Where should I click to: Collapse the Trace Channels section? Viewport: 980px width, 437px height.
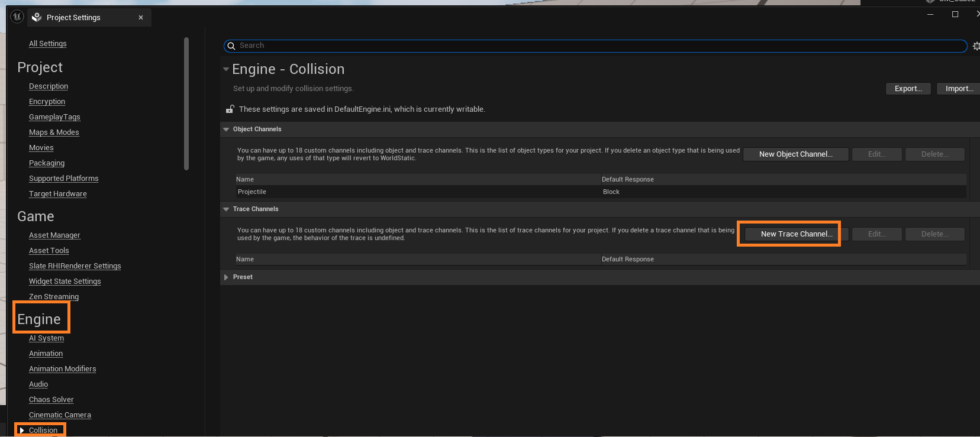click(226, 209)
